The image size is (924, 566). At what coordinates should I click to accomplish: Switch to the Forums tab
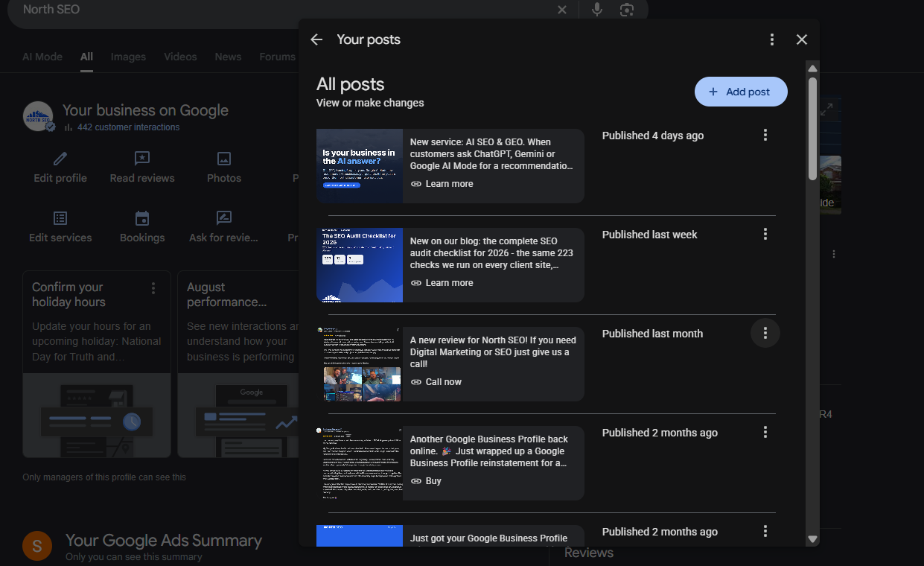[x=278, y=57]
